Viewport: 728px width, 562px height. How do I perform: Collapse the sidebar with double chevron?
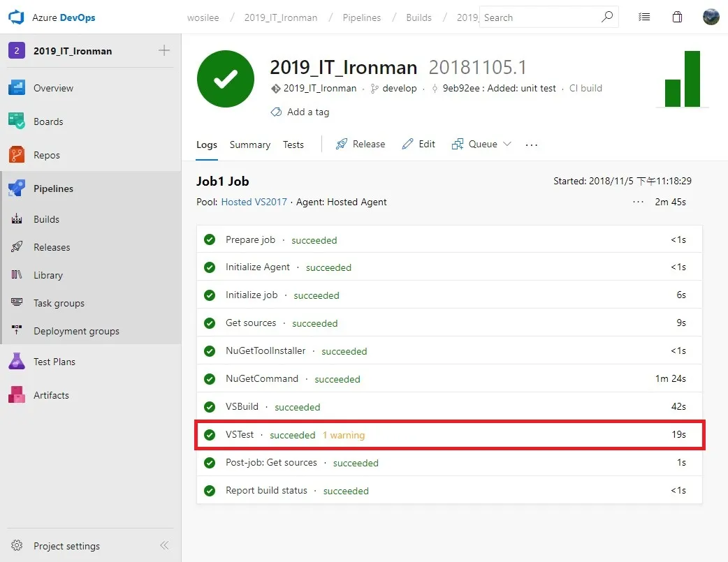(164, 546)
